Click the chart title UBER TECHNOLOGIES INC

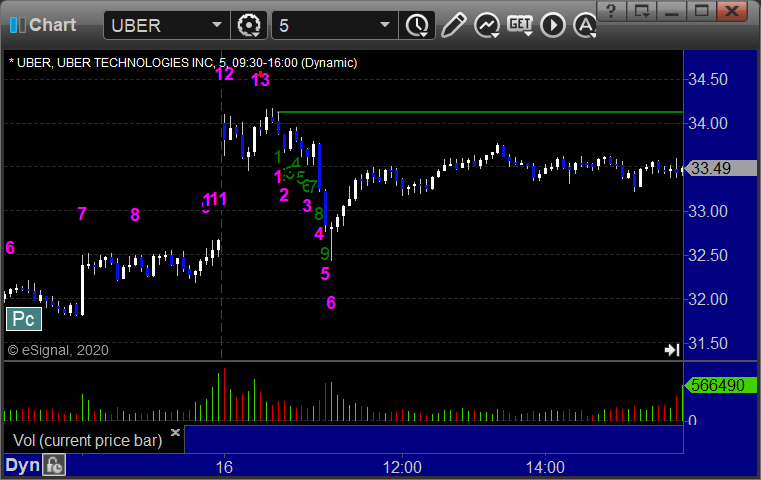135,63
